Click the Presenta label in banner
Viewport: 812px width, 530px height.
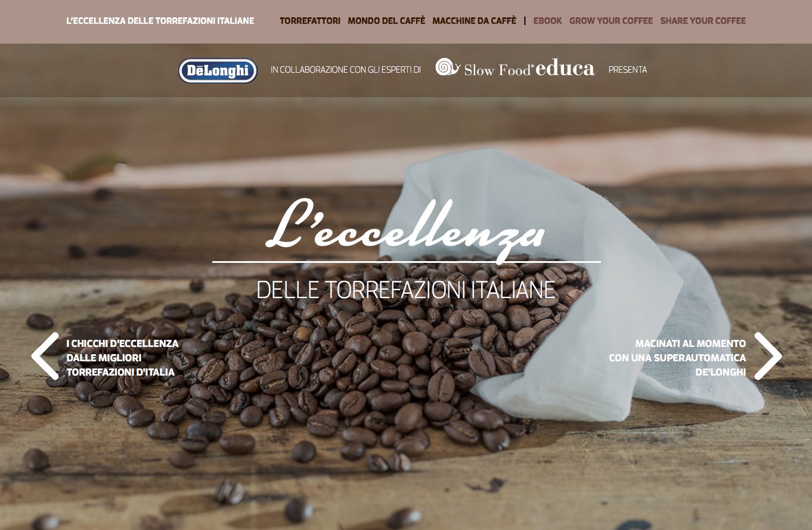point(628,70)
